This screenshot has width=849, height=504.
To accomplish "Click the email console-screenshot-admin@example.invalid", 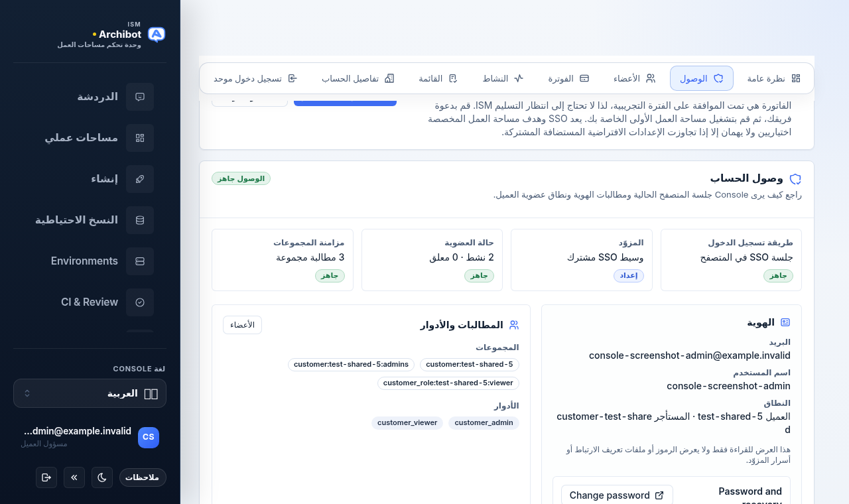I will (x=690, y=355).
